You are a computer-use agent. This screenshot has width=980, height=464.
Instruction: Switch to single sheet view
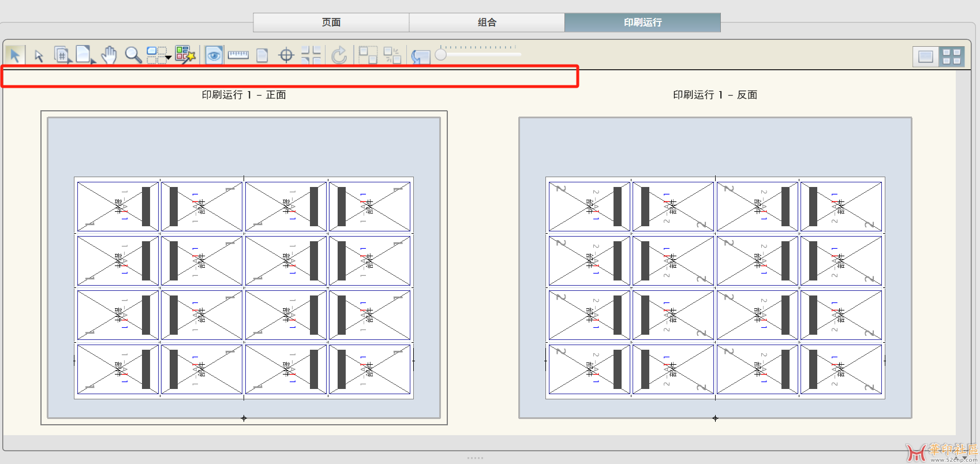coord(926,57)
